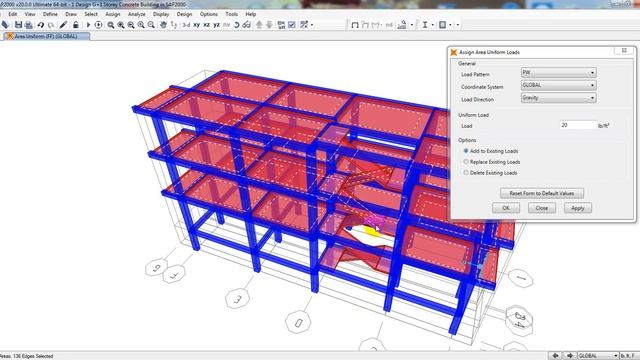Click the Apply button
The height and width of the screenshot is (360, 640).
coord(578,208)
